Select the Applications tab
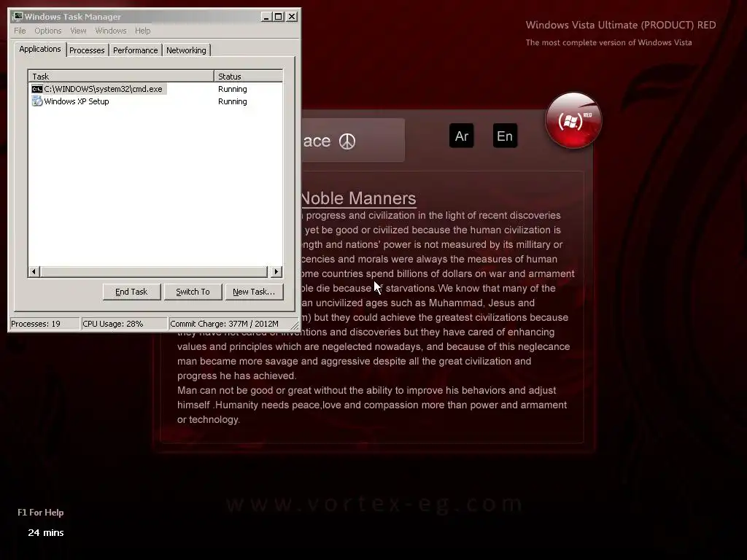 coord(40,49)
